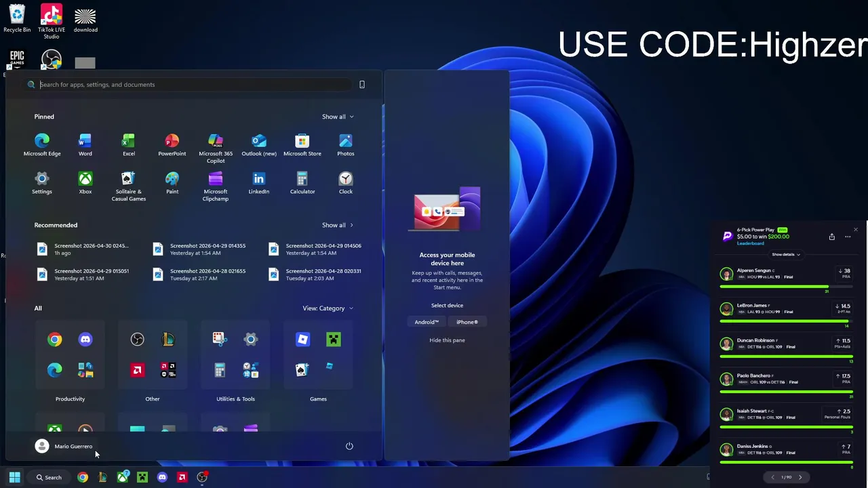Screen dimensions: 868x488
Task: Launch PowerPoint from pinned apps
Action: click(172, 145)
